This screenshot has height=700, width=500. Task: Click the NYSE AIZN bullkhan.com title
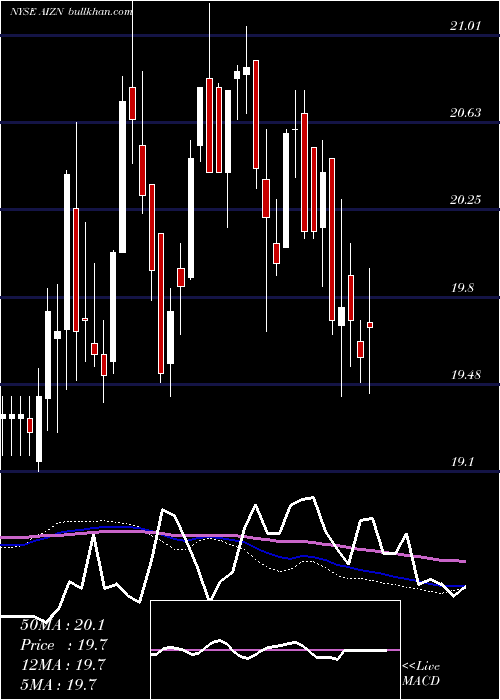pos(71,12)
